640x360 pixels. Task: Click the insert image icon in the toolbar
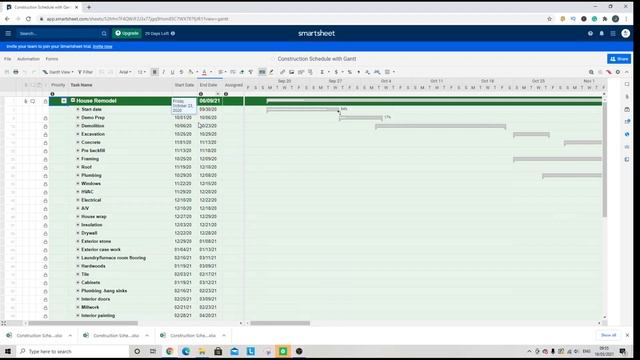(291, 72)
